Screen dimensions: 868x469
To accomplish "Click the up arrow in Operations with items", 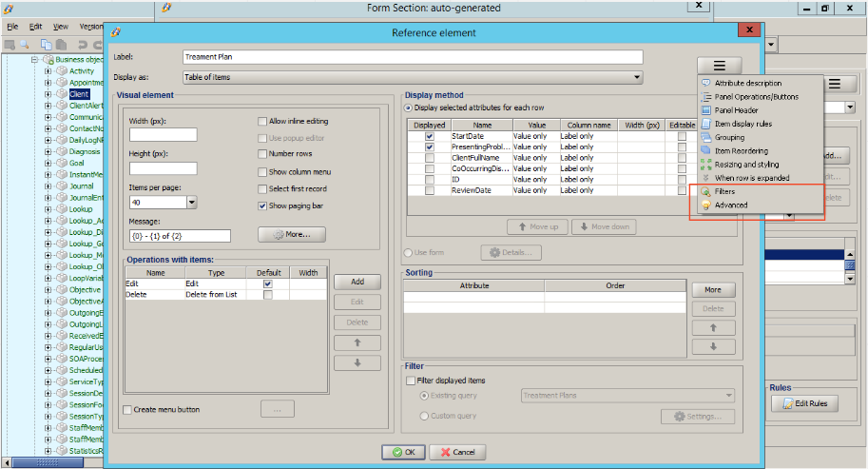I will (x=357, y=342).
